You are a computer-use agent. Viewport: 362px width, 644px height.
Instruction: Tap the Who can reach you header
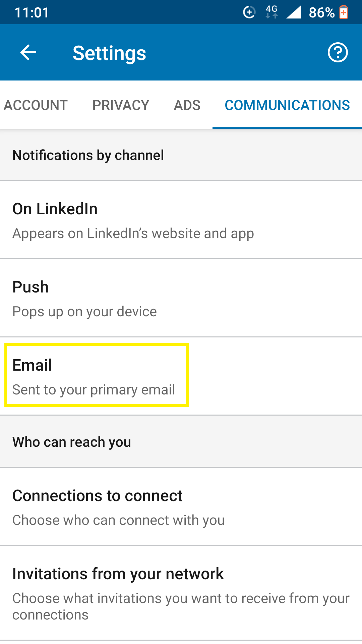(72, 442)
